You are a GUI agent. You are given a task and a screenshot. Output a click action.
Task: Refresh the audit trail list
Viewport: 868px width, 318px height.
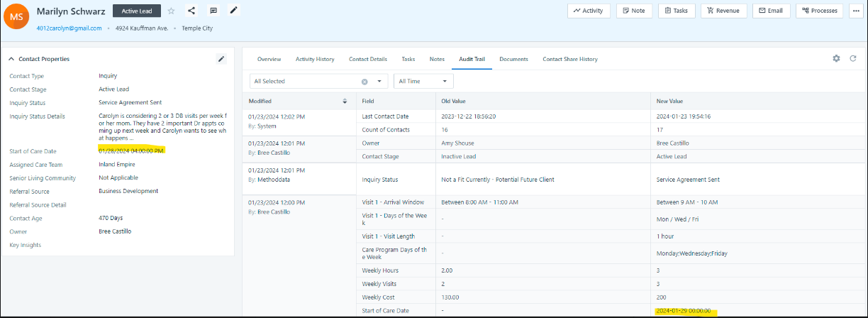[853, 59]
